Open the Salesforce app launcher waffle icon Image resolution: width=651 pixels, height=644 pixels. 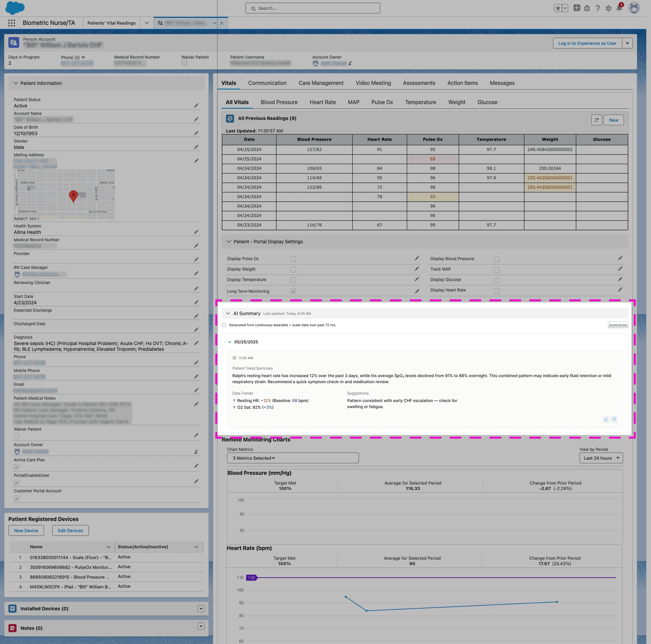click(x=11, y=23)
